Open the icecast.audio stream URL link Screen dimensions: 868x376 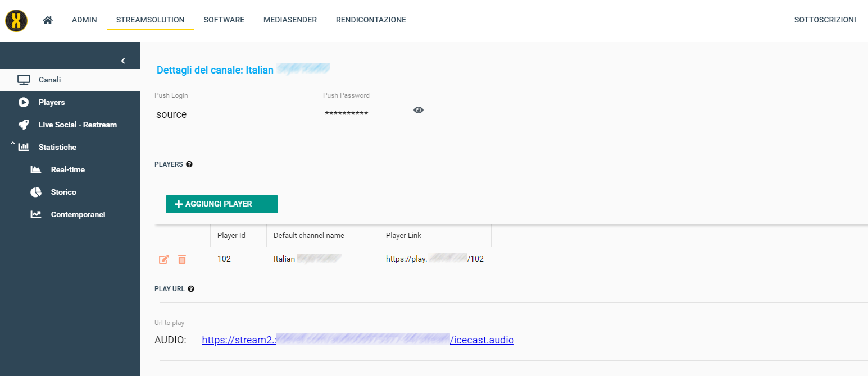pyautogui.click(x=358, y=340)
